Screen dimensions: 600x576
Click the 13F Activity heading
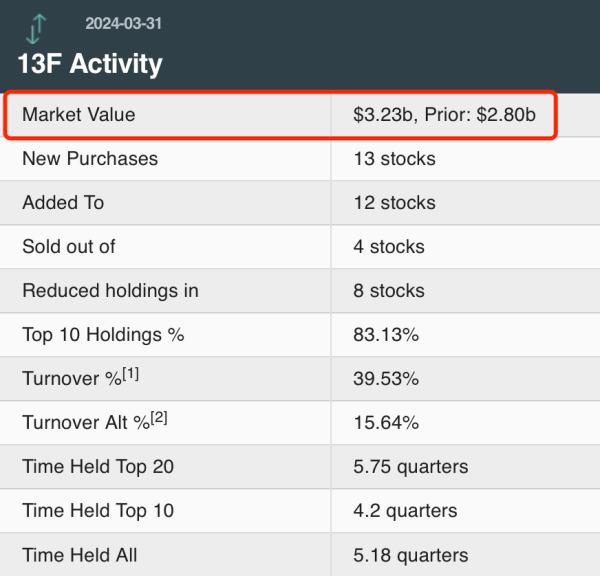[90, 64]
